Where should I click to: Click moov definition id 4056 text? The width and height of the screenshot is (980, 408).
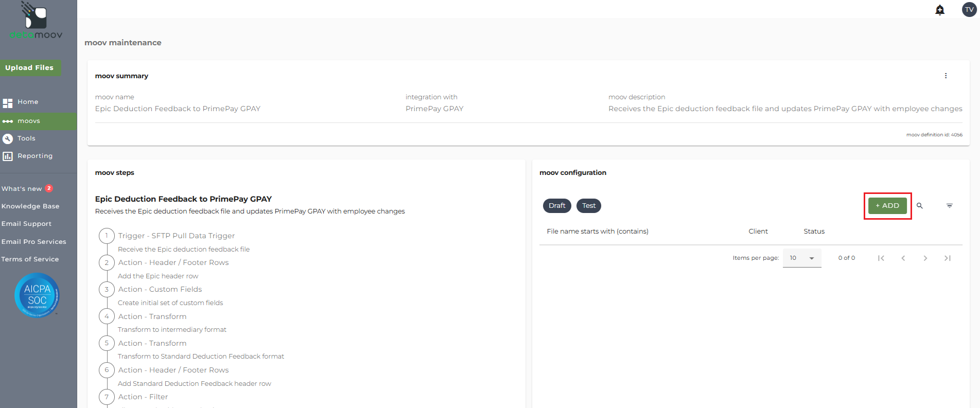tap(934, 135)
